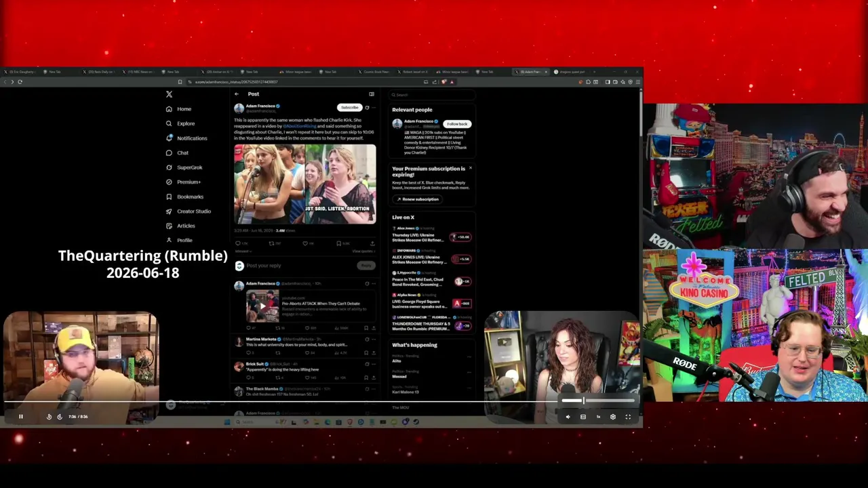Image resolution: width=868 pixels, height=488 pixels.
Task: Open more options on The Black Mamba's reply
Action: pos(373,389)
